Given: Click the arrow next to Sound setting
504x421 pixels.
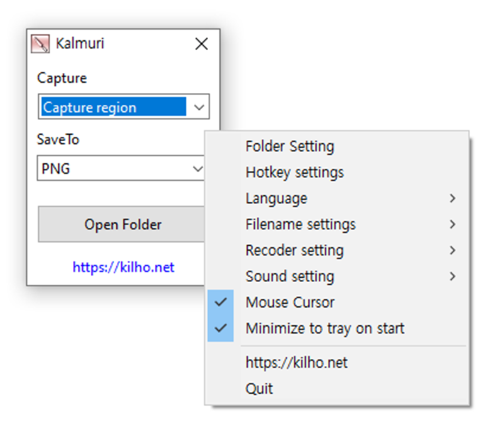Looking at the screenshot, I should click(452, 276).
